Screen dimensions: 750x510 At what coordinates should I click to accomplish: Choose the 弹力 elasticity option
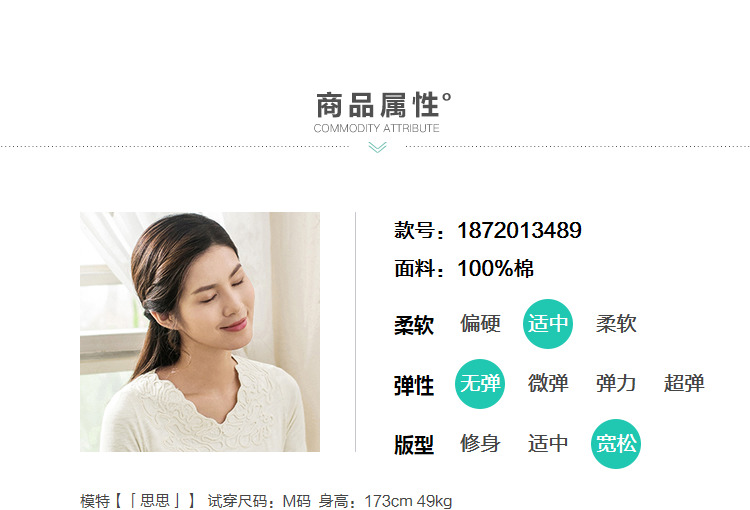point(616,384)
